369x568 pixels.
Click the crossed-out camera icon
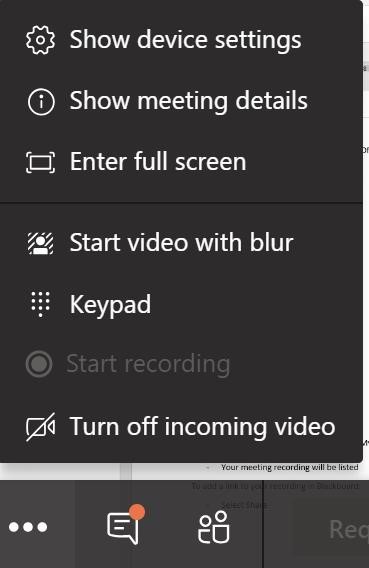tap(41, 427)
